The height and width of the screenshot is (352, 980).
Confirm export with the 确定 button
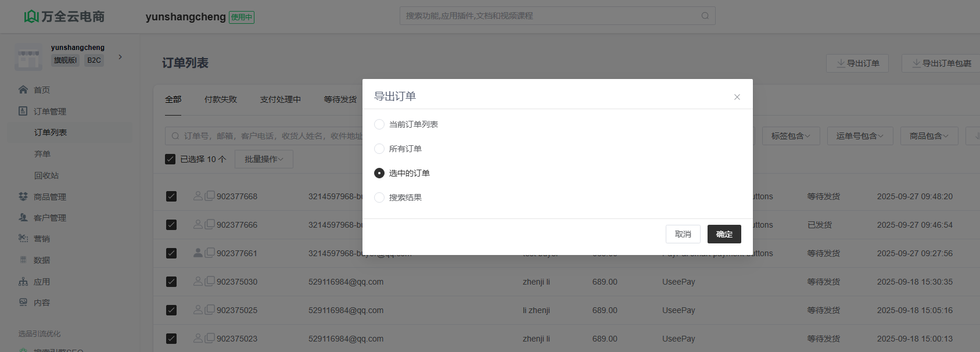tap(724, 234)
